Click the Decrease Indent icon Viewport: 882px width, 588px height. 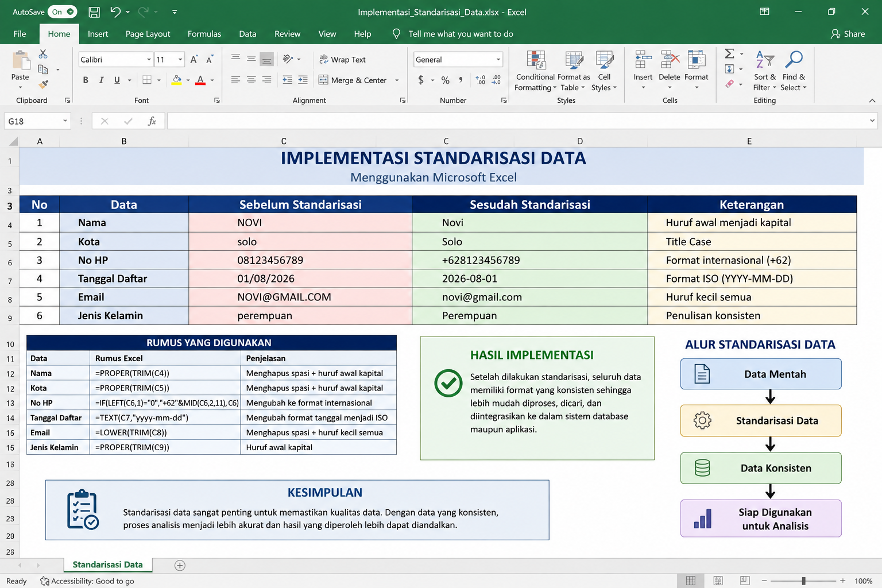[x=288, y=80]
